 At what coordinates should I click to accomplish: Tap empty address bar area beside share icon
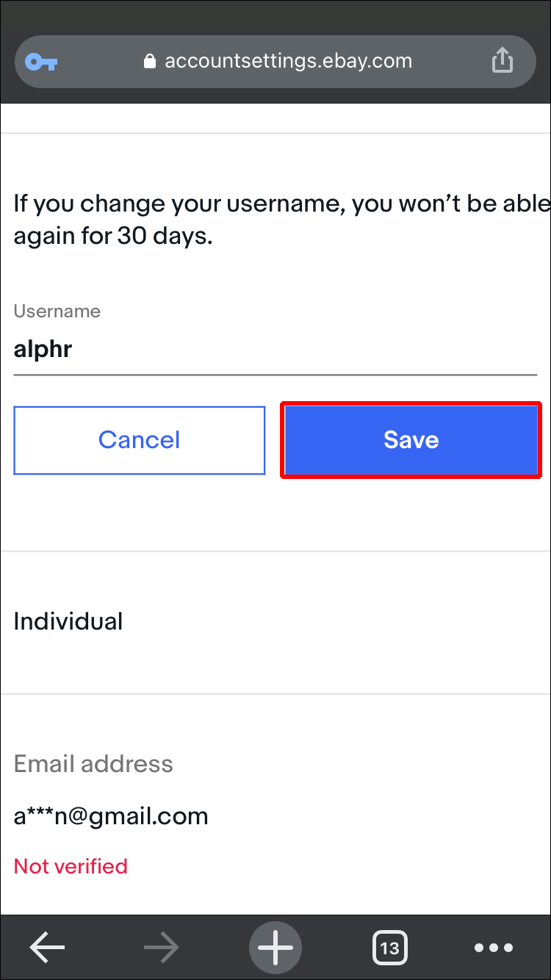coord(452,62)
